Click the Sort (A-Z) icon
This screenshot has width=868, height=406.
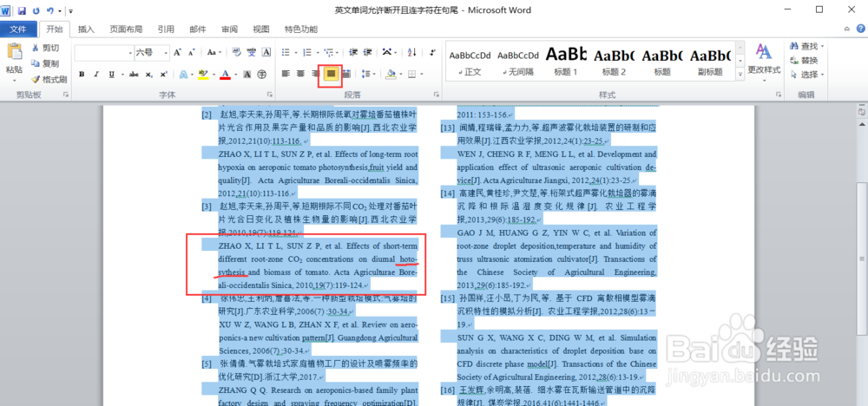(x=411, y=53)
